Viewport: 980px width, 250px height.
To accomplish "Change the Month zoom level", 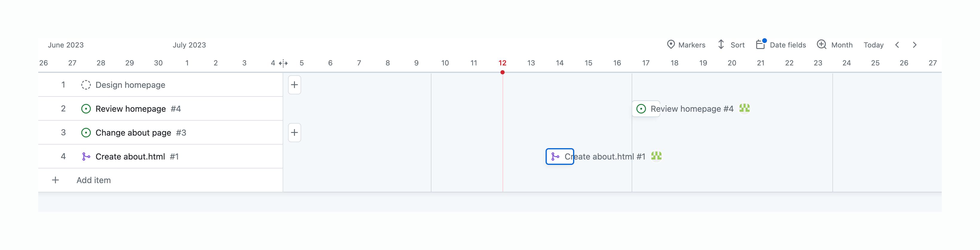I will point(835,45).
